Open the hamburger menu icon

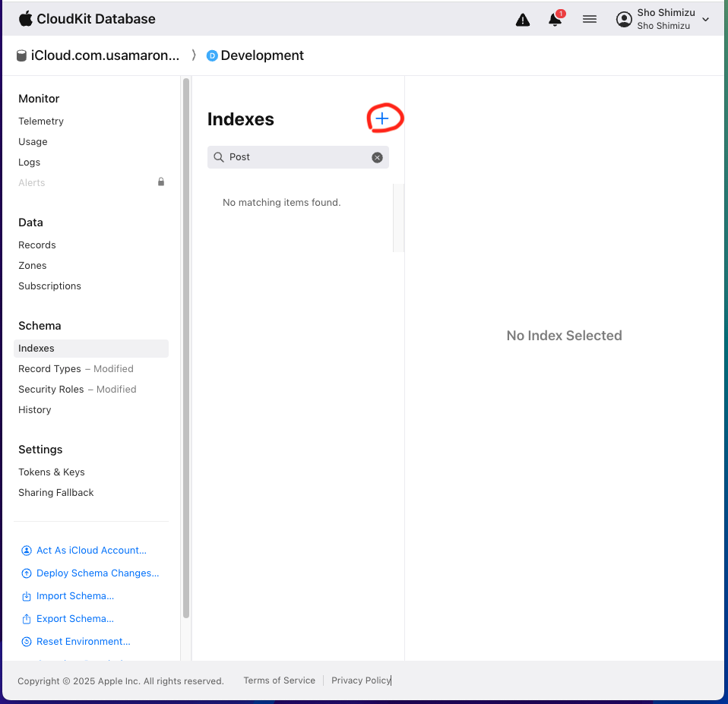pyautogui.click(x=590, y=20)
